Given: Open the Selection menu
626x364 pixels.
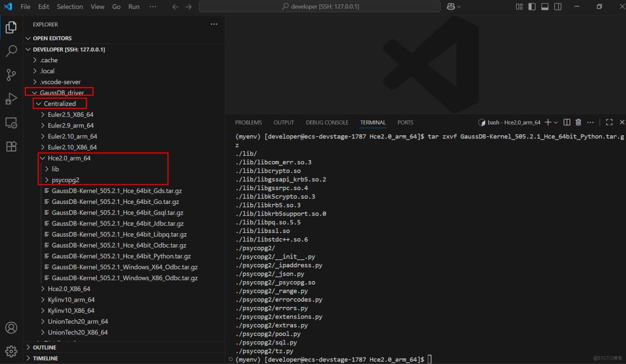Looking at the screenshot, I should (x=70, y=7).
